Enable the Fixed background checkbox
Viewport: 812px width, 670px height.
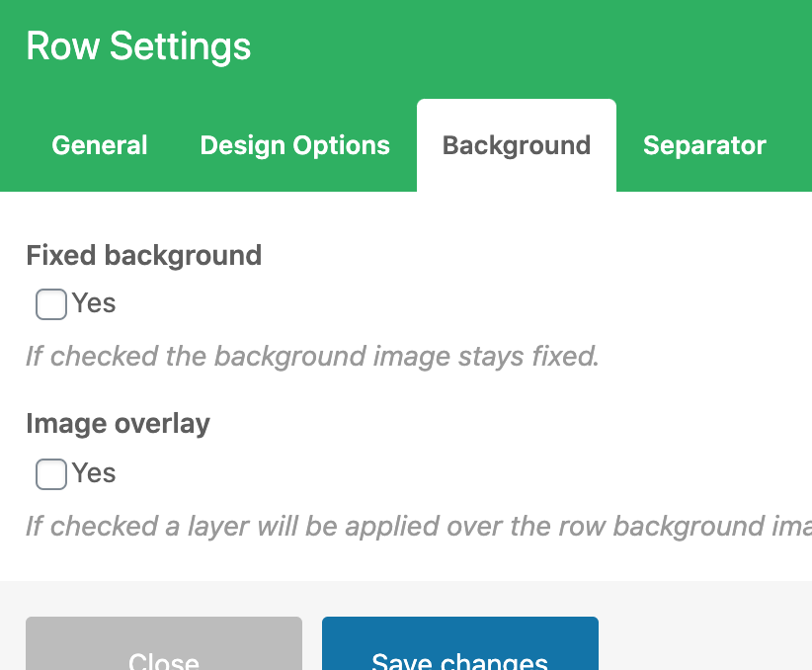coord(51,304)
